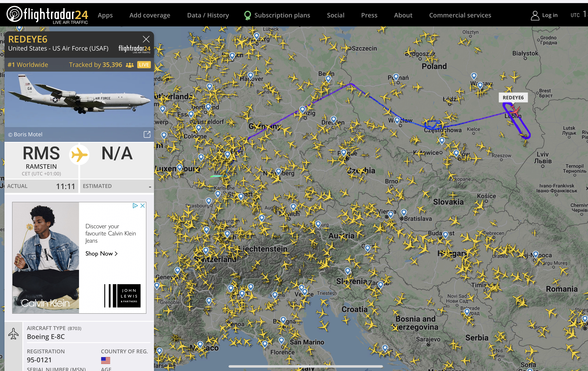Click the Log in user icon
588x371 pixels.
click(535, 16)
